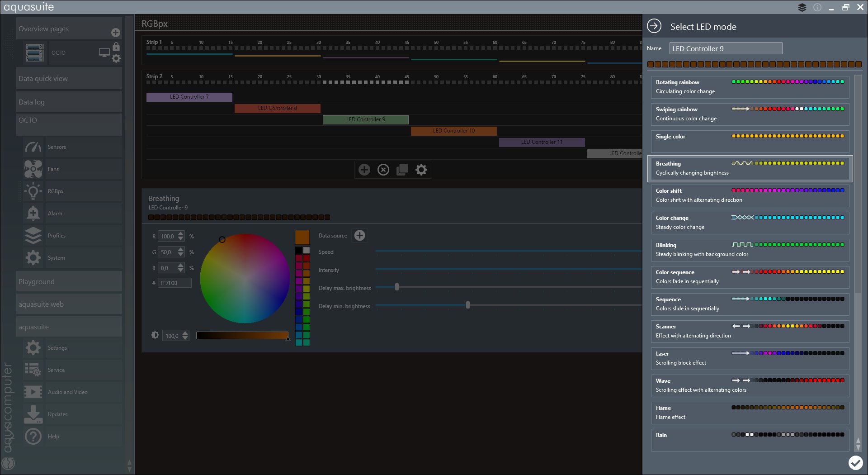Click the duplicate controller icon
Image resolution: width=868 pixels, height=475 pixels.
(x=402, y=170)
